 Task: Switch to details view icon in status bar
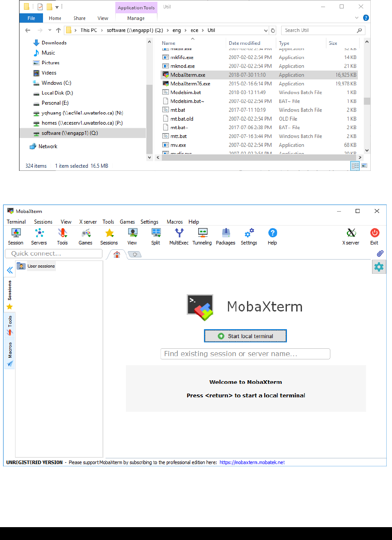[355, 166]
